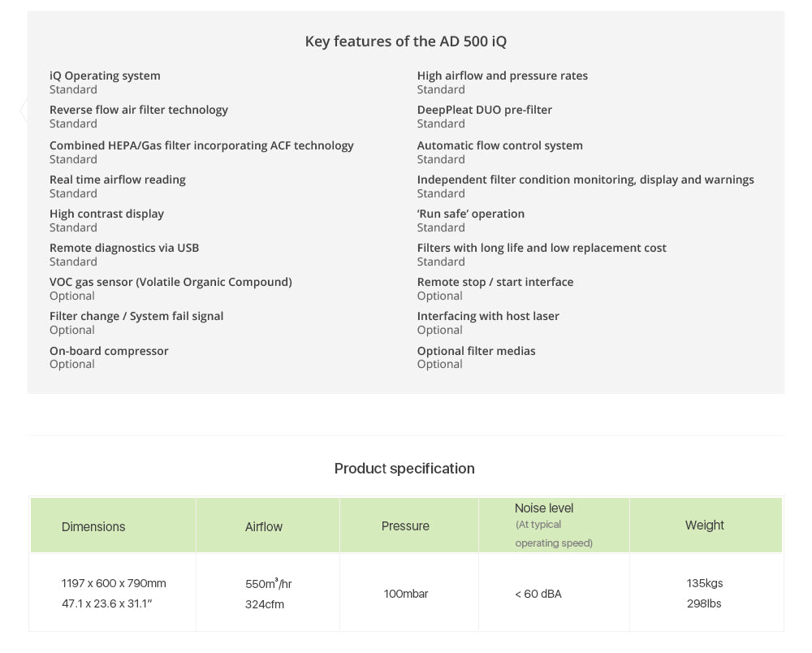Viewport: 812px width, 653px height.
Task: Click the 'iQ Operating system' feature
Action: click(105, 76)
